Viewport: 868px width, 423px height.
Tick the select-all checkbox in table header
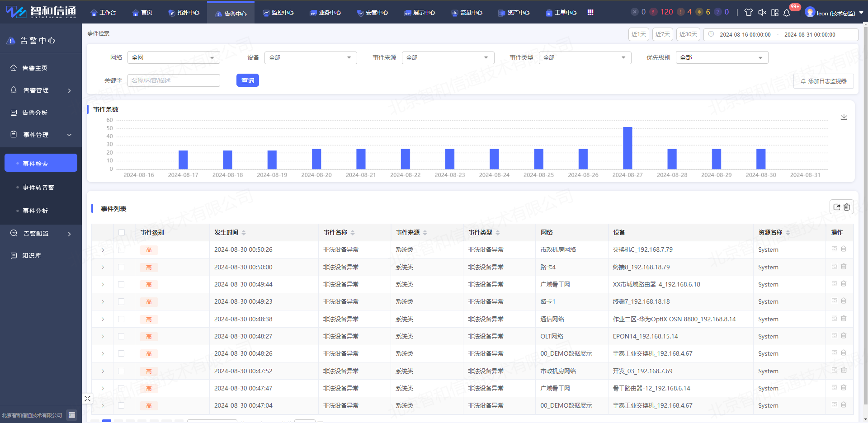click(x=121, y=232)
